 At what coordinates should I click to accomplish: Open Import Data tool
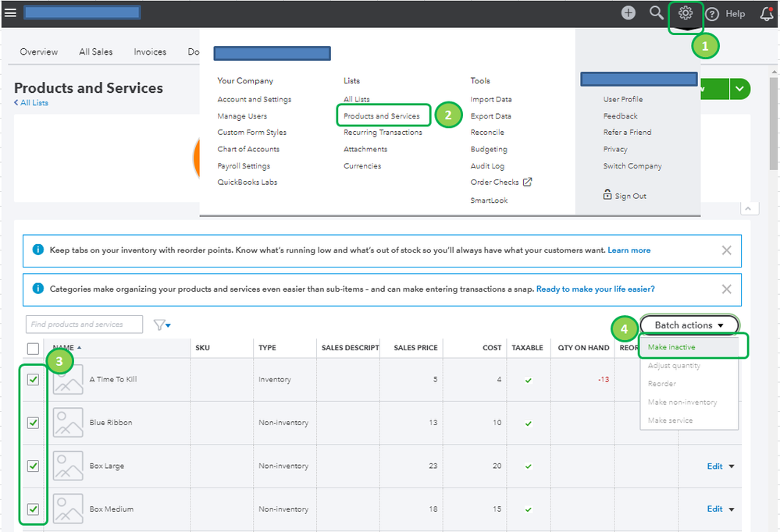[x=491, y=99]
